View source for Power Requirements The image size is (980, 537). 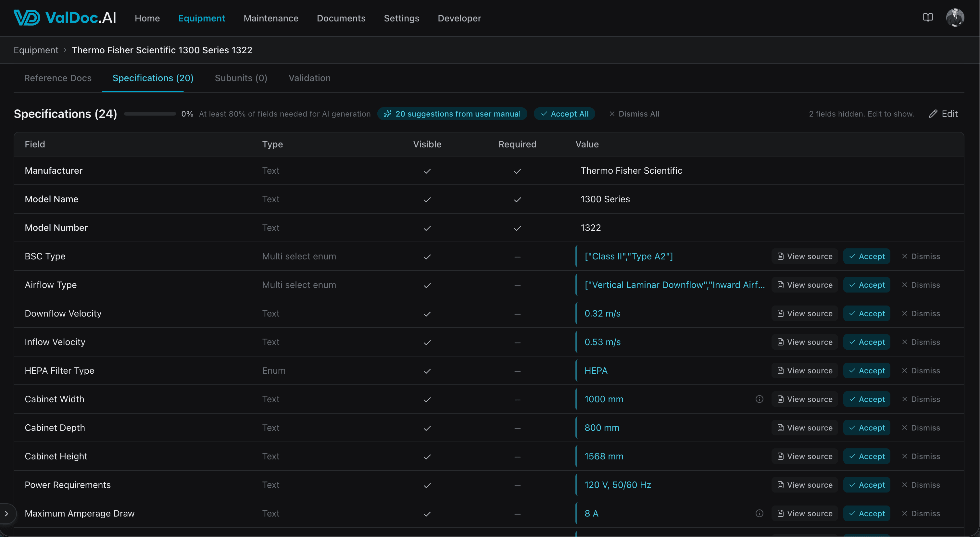pyautogui.click(x=805, y=484)
